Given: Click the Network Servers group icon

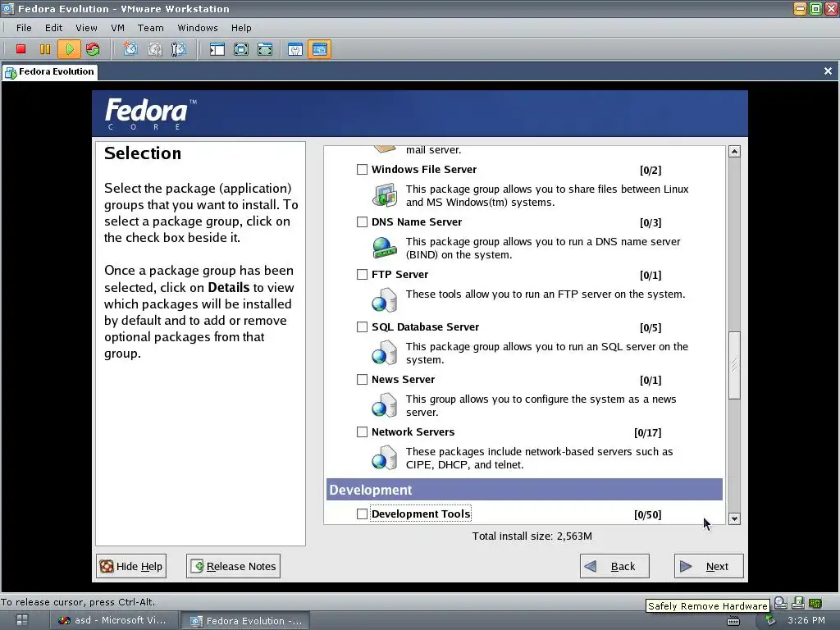Looking at the screenshot, I should click(x=385, y=458).
